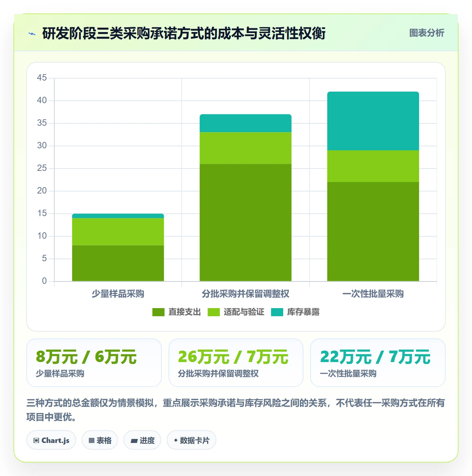Click the 直接支出 legend label
Viewport: 472px width, 476px height.
184,312
